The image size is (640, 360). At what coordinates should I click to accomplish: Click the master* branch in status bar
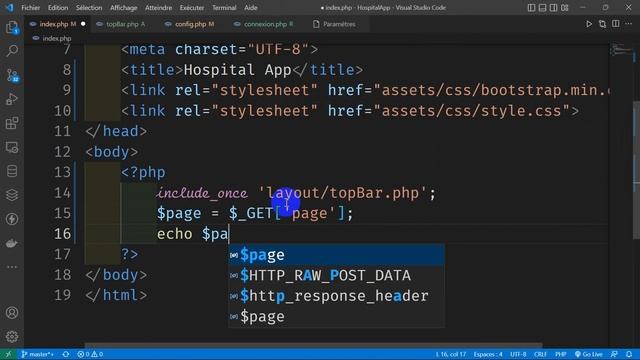38,354
